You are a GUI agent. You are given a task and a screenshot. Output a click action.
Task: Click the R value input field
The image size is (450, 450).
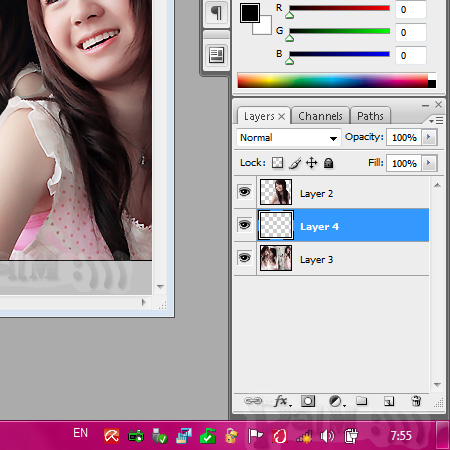[x=411, y=9]
